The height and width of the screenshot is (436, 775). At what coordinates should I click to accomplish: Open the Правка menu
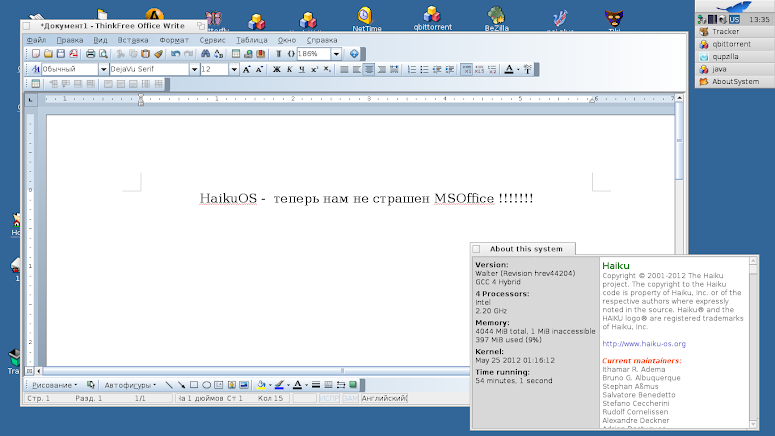pyautogui.click(x=70, y=40)
